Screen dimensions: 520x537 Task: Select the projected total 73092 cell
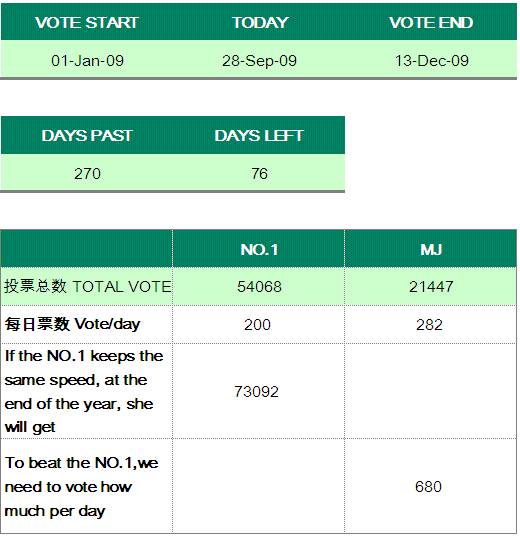click(259, 391)
